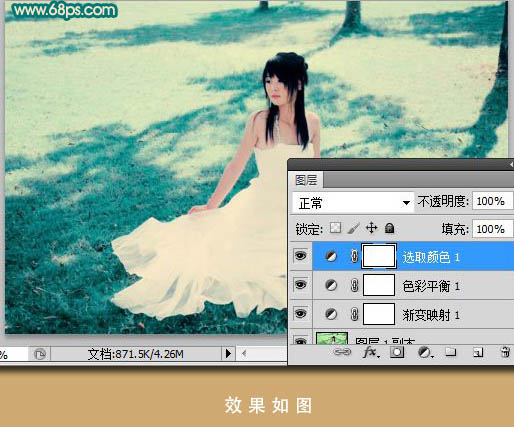Click the 色彩平衡 1 adjustment icon

pyautogui.click(x=331, y=285)
